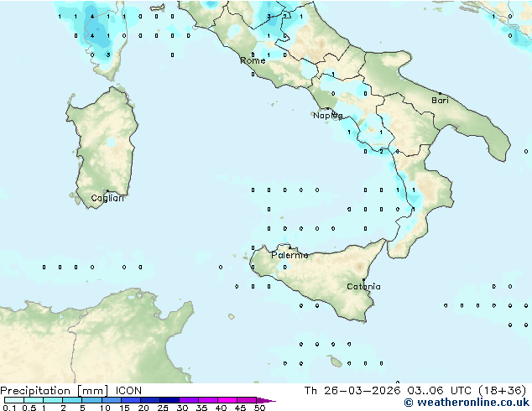
Task: Select the 1–2 mm legend color
Action: click(53, 400)
